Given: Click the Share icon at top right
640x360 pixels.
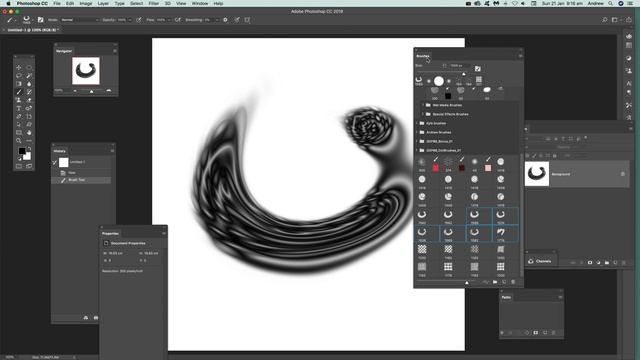Looking at the screenshot, I should click(629, 20).
